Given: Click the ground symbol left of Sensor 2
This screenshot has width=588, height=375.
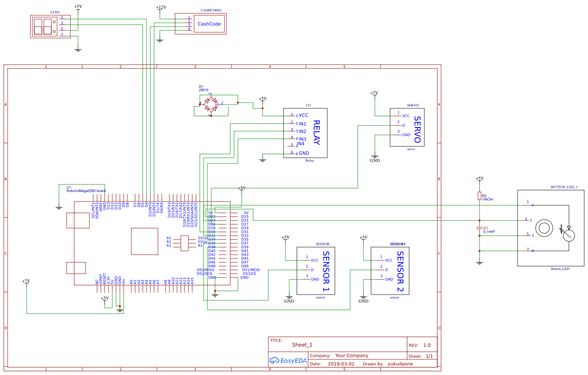Looking at the screenshot, I should coord(363,297).
